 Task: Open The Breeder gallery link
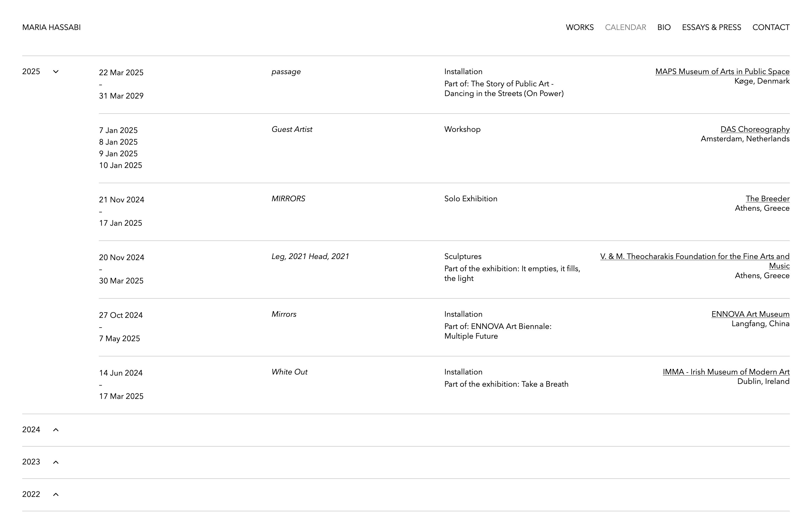pyautogui.click(x=768, y=199)
